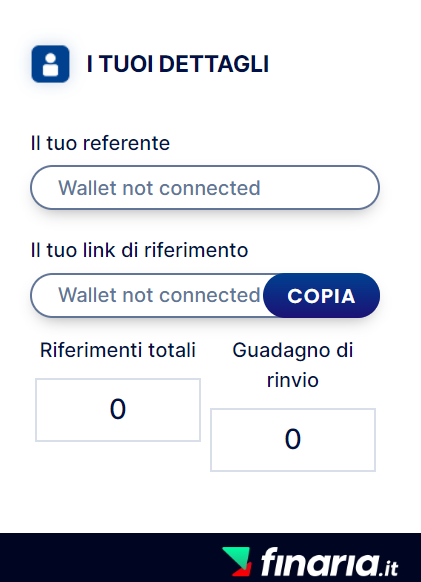This screenshot has width=421, height=582.
Task: Click the red arrowhead of the Finaria logo
Action: [244, 569]
